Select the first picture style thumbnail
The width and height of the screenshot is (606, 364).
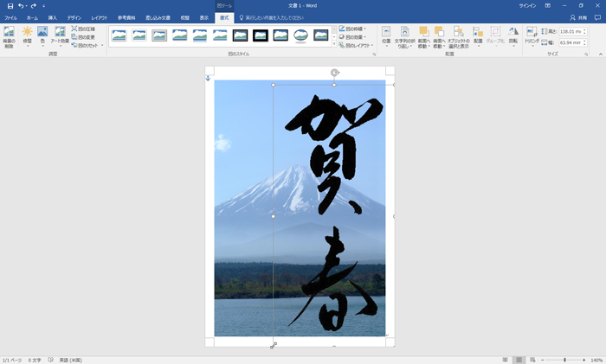coord(119,35)
